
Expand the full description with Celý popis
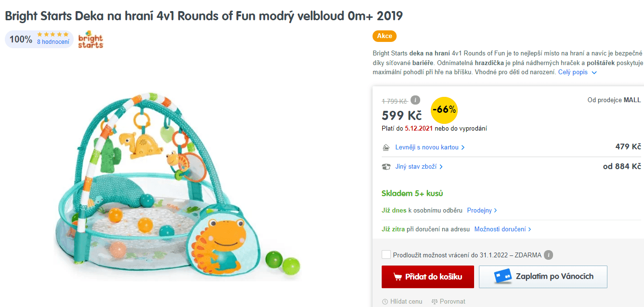(x=578, y=72)
